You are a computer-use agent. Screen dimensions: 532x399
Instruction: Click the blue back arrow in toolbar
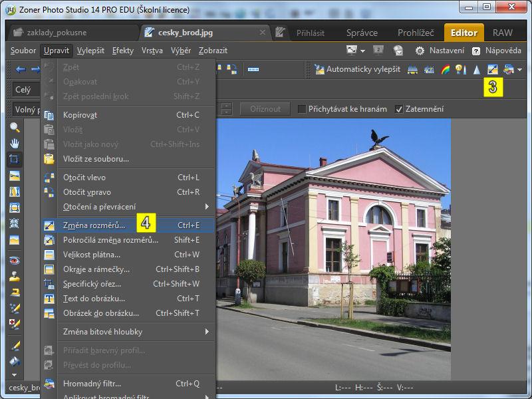[x=21, y=70]
